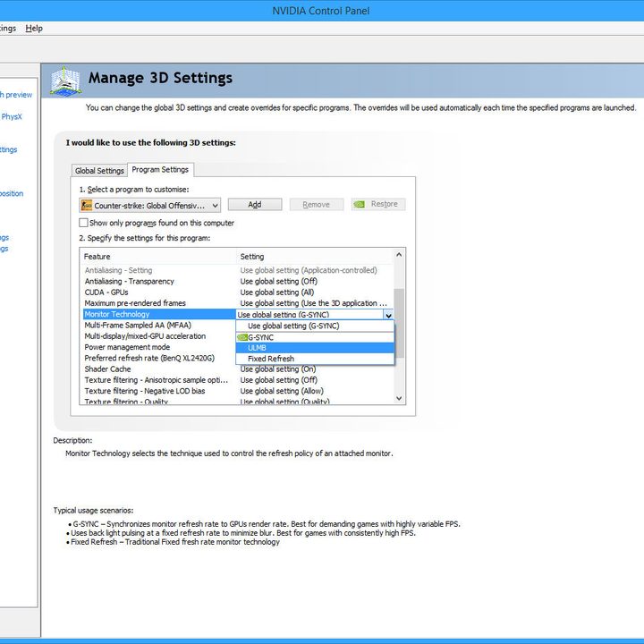Open the PhysX link in sidebar
This screenshot has width=644, height=644.
coord(12,116)
